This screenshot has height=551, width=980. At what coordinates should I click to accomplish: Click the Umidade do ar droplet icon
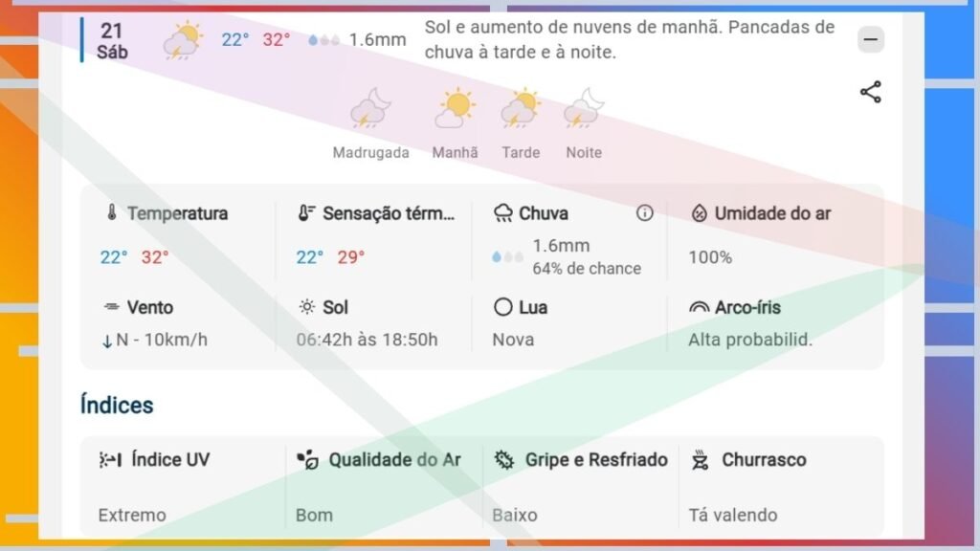tap(699, 213)
